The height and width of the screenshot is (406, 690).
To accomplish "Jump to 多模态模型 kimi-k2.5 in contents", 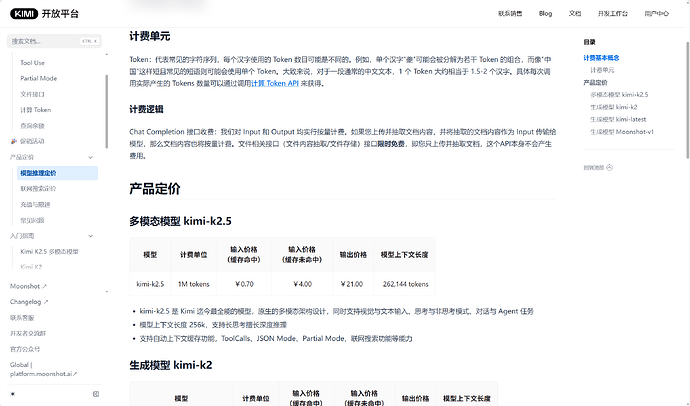I will [619, 95].
